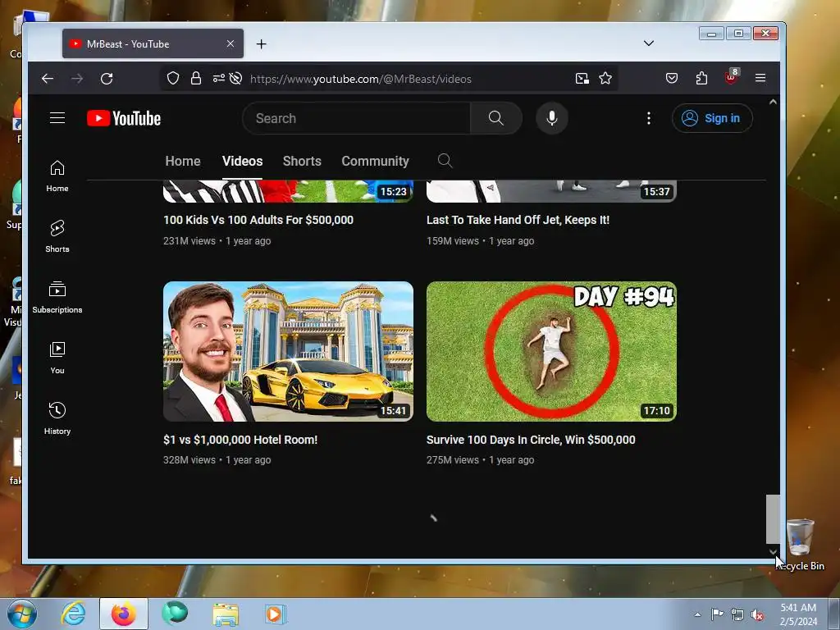The height and width of the screenshot is (630, 840).
Task: Click the page scrollbar thumb
Action: click(773, 519)
